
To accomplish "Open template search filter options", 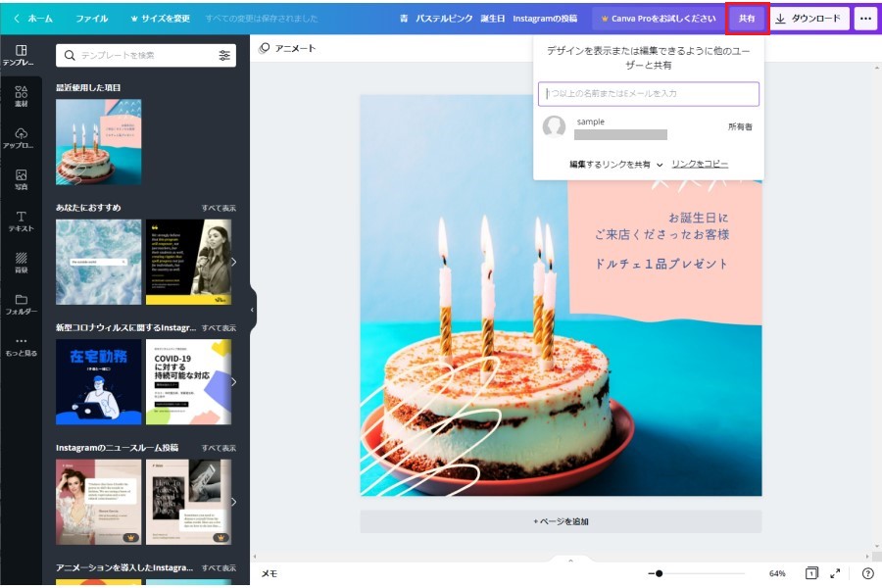I will [x=224, y=56].
